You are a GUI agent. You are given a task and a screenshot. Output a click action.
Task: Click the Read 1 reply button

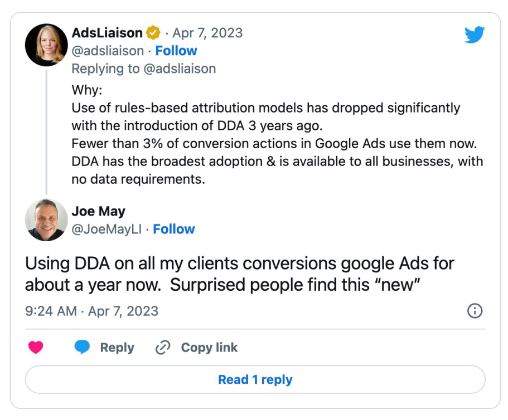click(x=255, y=380)
